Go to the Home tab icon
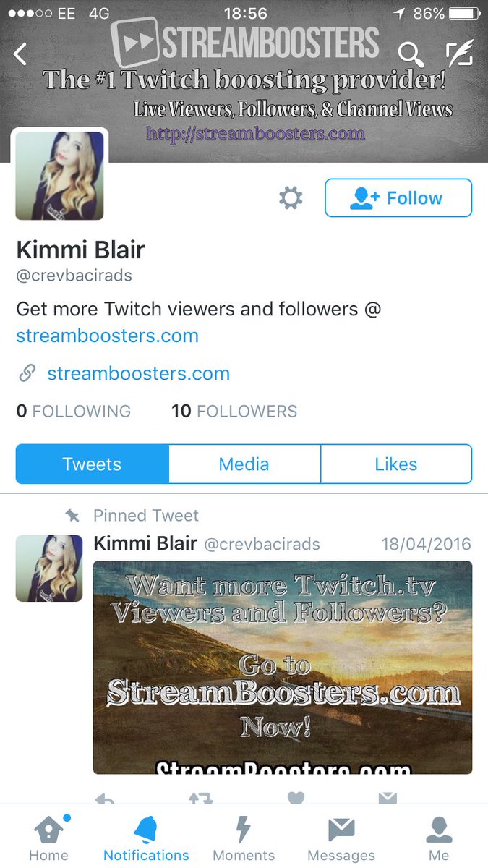488x868 pixels. coord(48,830)
